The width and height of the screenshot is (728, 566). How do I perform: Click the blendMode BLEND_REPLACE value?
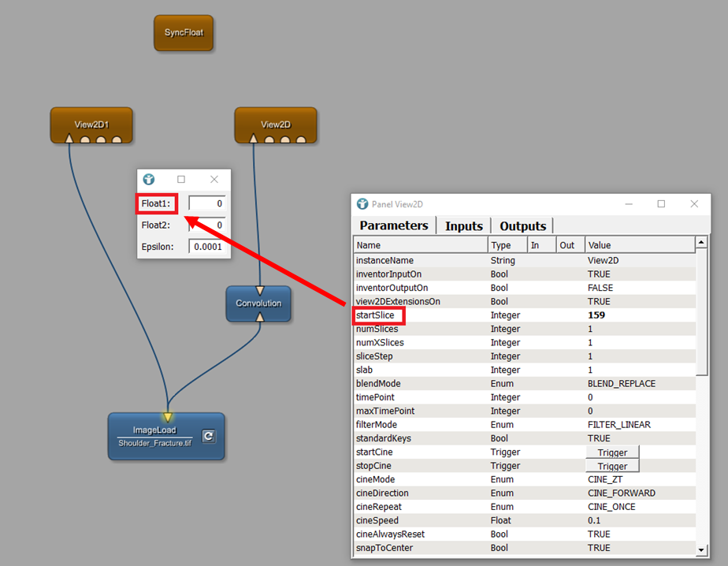click(x=621, y=384)
